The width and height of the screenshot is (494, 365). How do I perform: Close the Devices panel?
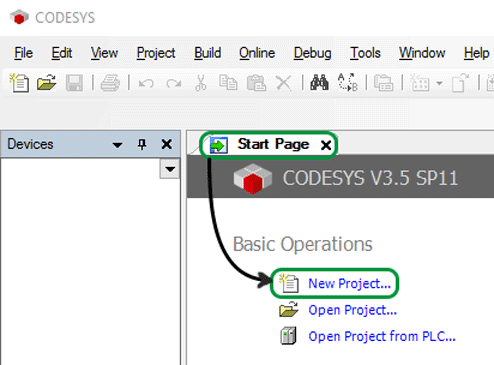[166, 145]
